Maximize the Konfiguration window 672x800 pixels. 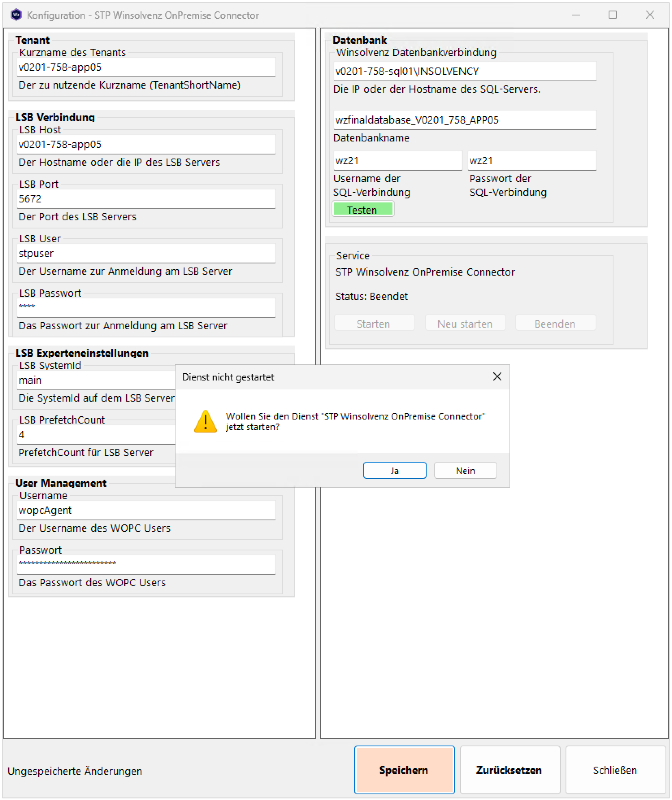(x=613, y=15)
